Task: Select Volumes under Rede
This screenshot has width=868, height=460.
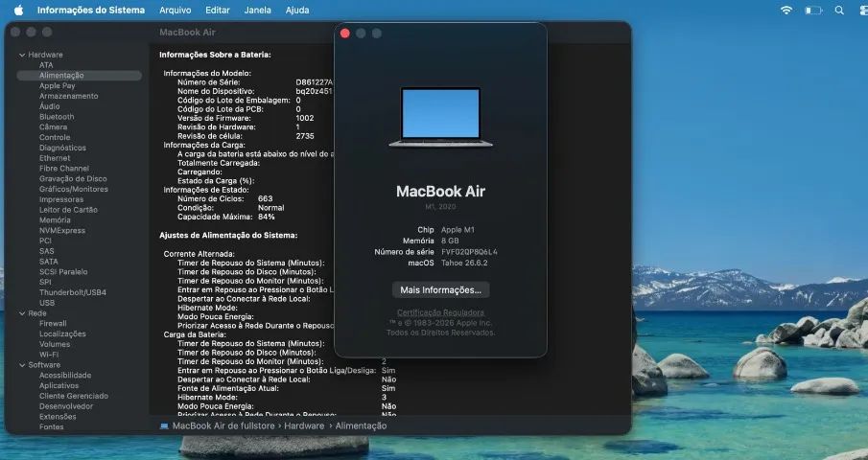Action: point(55,344)
